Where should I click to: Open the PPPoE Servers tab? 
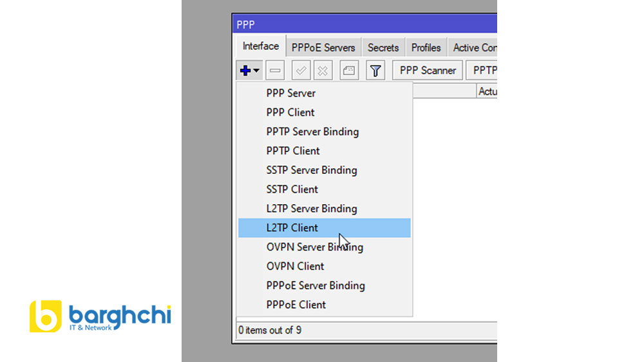[x=323, y=48]
